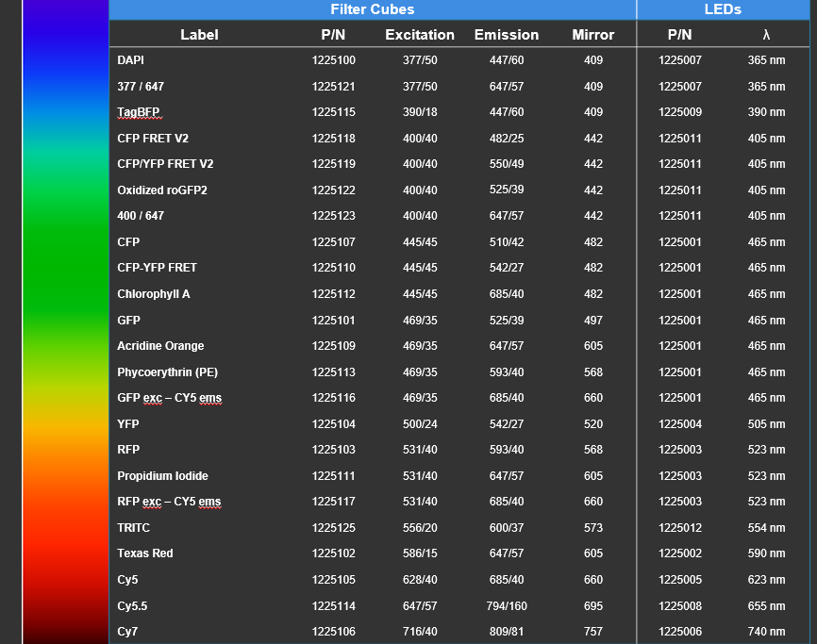Select the excitation value "500/24"
Screen dimensions: 817x644
[x=420, y=424]
